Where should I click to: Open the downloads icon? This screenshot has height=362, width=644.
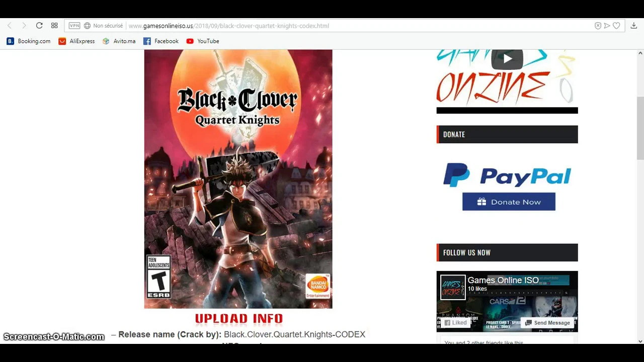tap(634, 26)
